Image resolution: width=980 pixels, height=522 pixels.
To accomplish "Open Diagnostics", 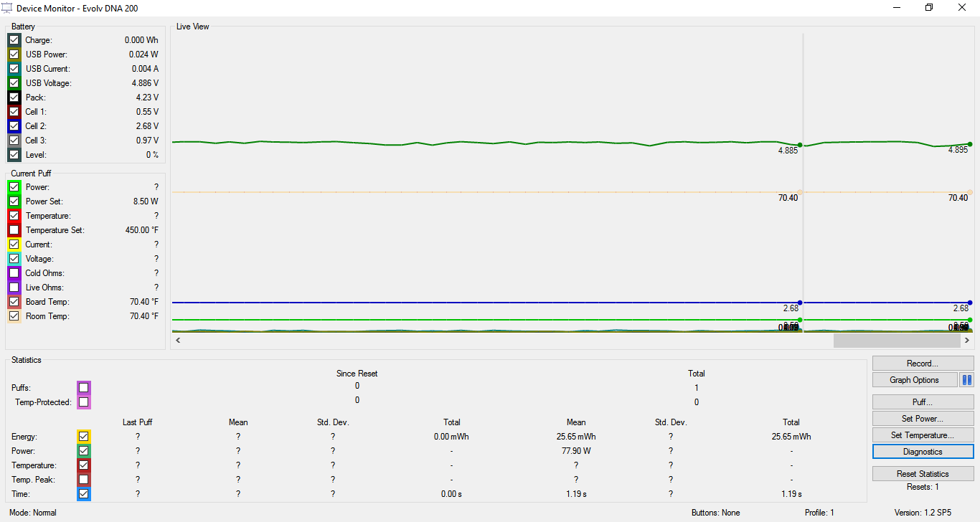I will tap(923, 452).
